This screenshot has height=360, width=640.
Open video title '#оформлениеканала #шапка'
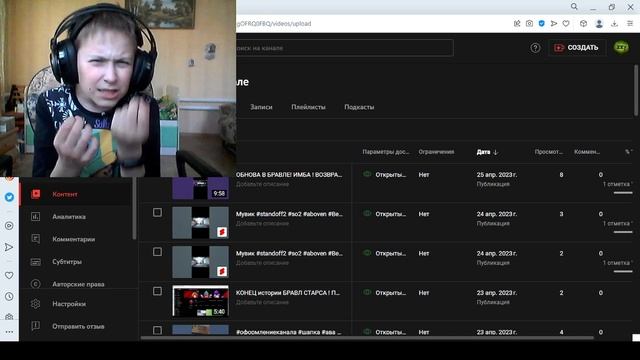pyautogui.click(x=289, y=332)
